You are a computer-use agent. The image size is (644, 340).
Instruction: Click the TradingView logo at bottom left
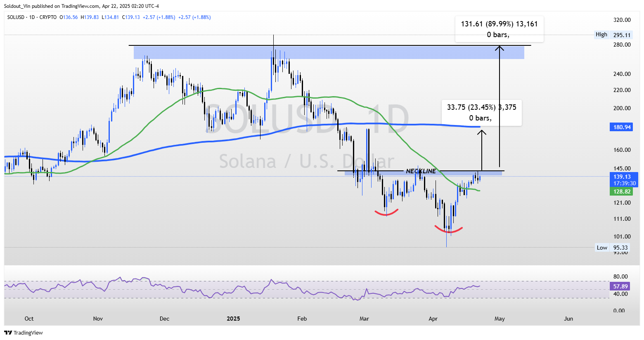[x=24, y=333]
